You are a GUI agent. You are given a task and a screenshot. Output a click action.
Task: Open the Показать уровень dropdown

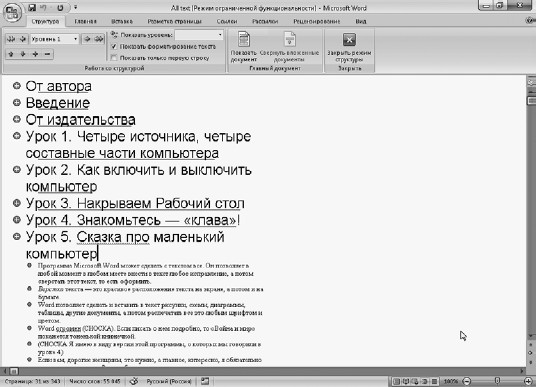[x=199, y=35]
